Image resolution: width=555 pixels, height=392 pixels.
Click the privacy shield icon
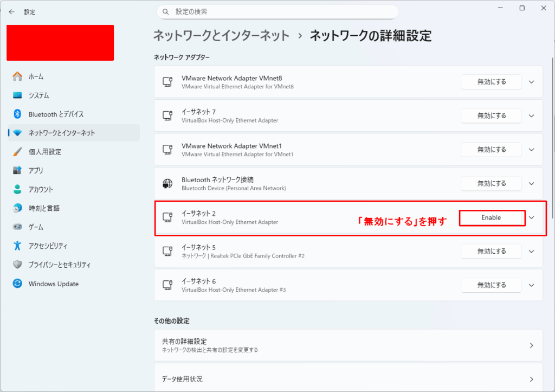tap(17, 265)
